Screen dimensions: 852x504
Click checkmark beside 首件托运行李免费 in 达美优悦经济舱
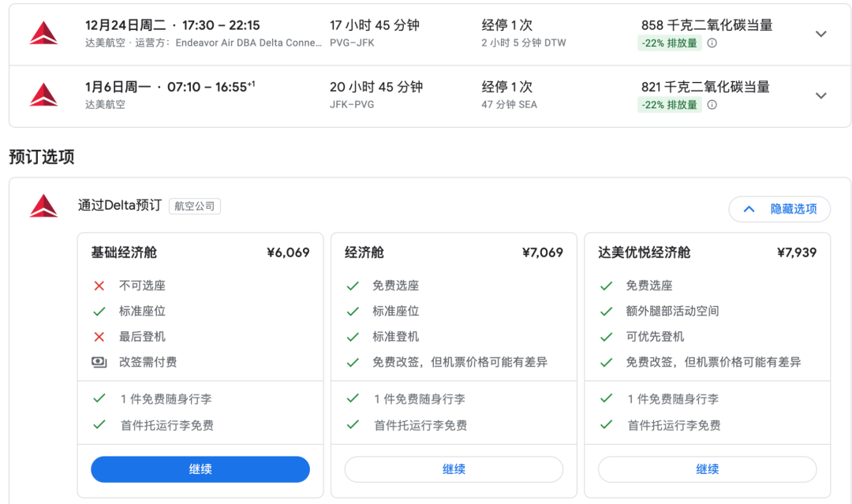(607, 424)
